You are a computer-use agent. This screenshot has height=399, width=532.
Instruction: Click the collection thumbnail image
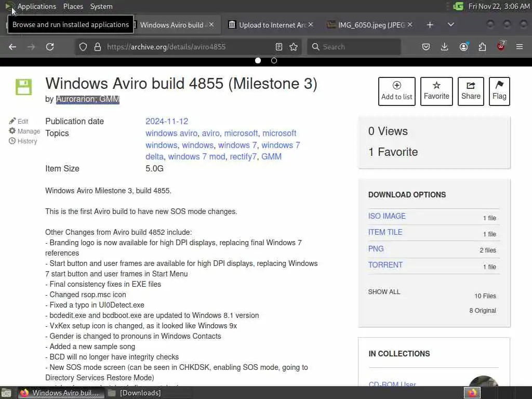pyautogui.click(x=483, y=381)
